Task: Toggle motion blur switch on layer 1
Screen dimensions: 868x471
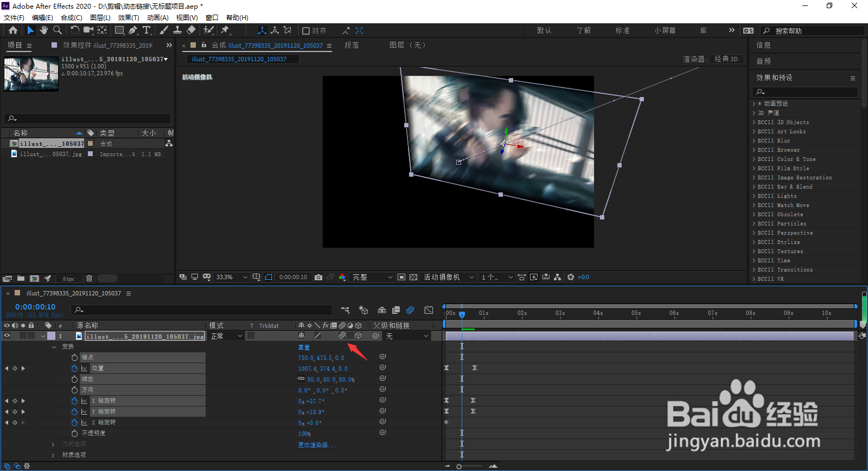Action: [x=342, y=336]
